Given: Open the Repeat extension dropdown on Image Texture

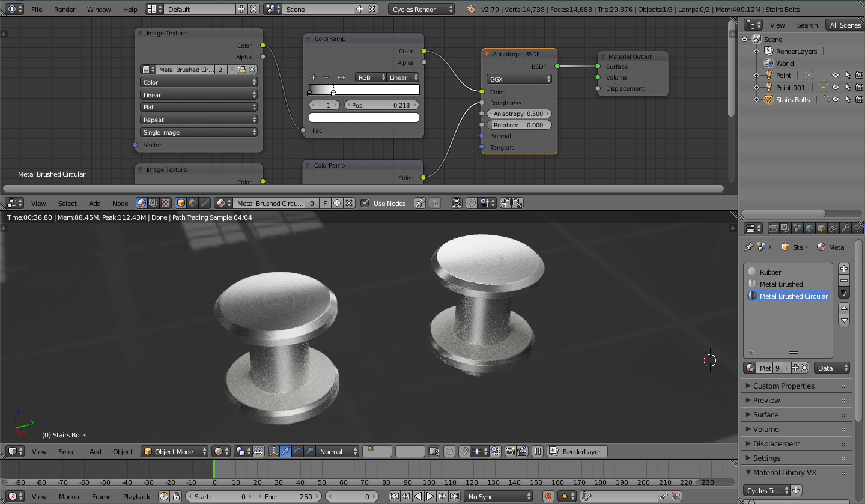Looking at the screenshot, I should point(198,120).
